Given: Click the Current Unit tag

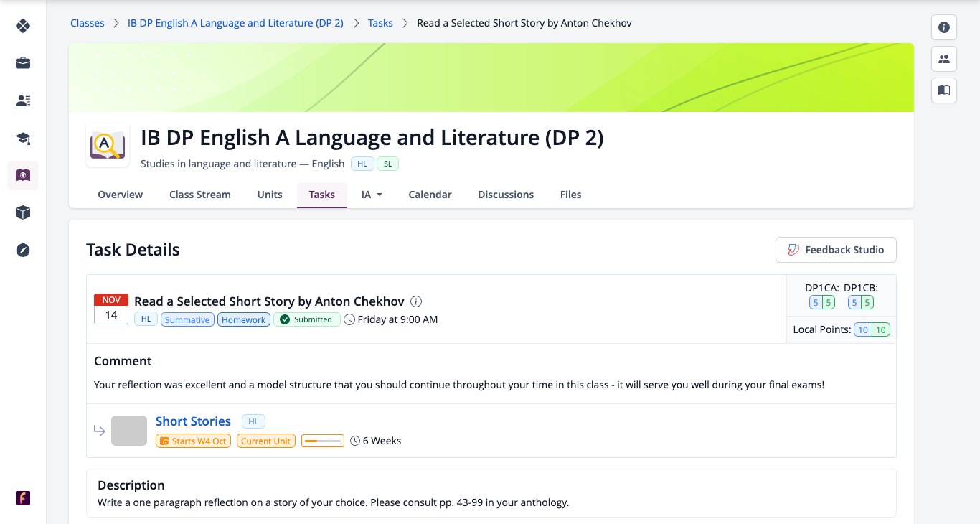Looking at the screenshot, I should (265, 441).
